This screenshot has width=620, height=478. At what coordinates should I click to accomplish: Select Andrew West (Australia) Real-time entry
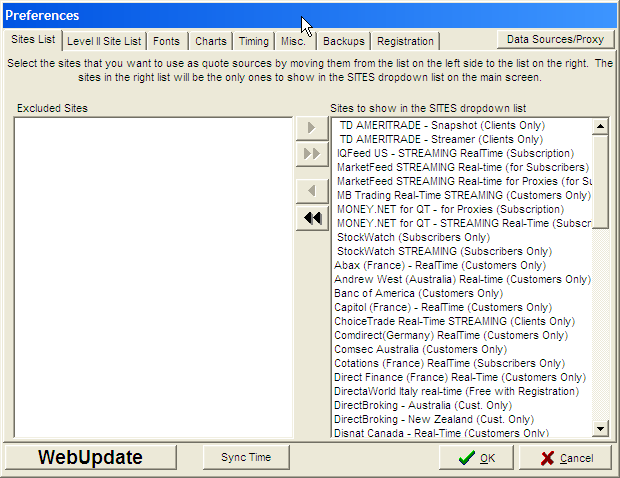(x=461, y=280)
